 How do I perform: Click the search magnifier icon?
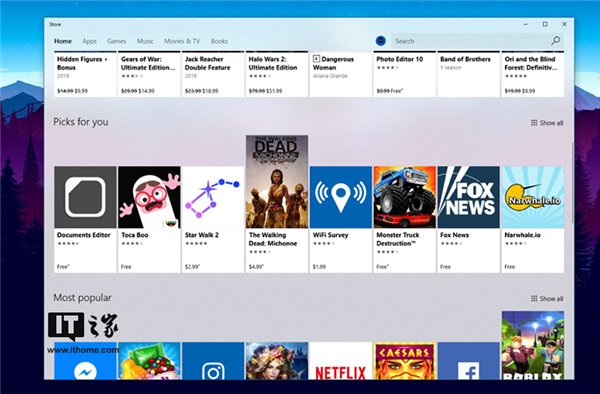point(555,41)
